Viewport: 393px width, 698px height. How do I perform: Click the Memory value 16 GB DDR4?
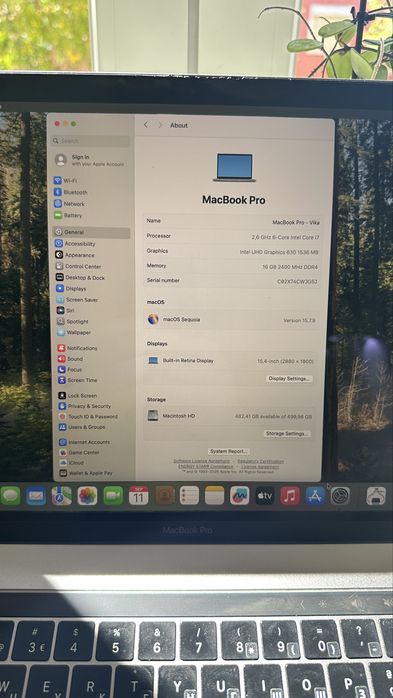290,267
